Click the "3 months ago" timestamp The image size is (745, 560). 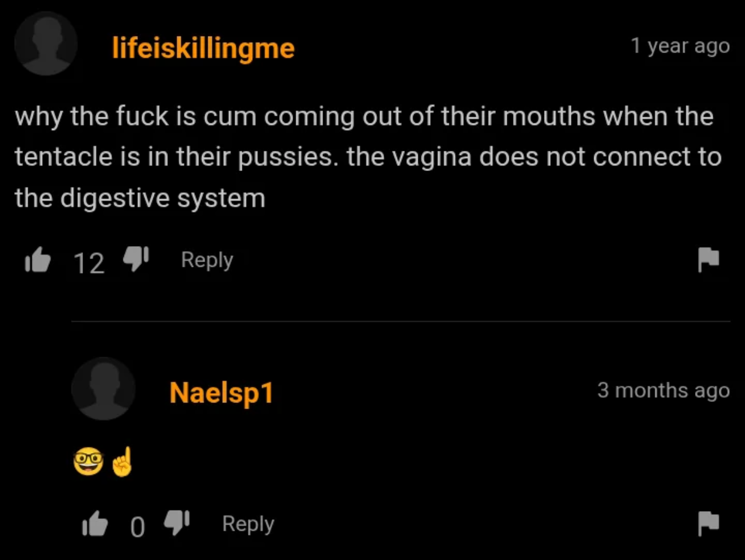(664, 390)
